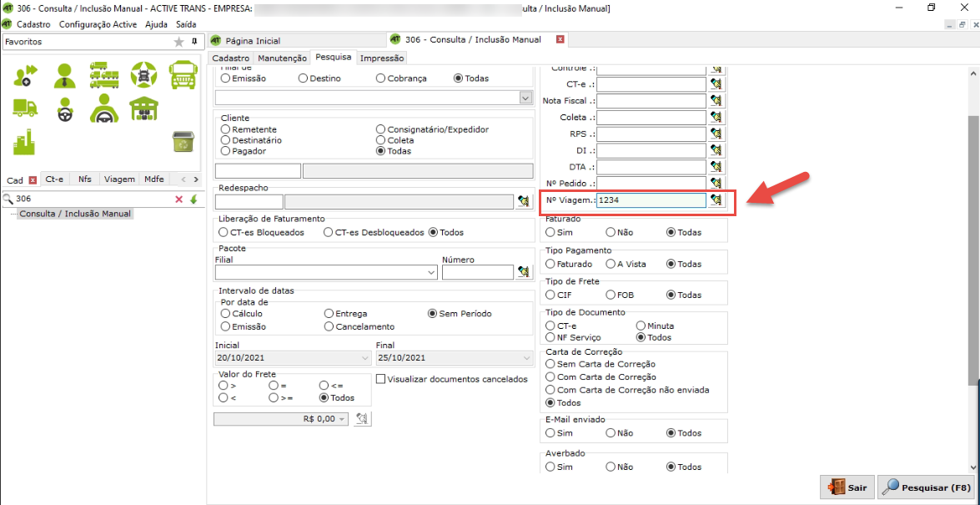Click the lookup icon beside Nota Fiscal
Screen dimensions: 980x505
point(716,101)
